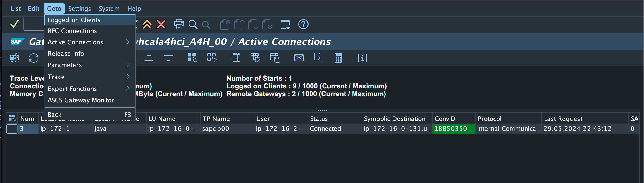
Task: Click the red X cancel icon
Action: click(161, 25)
